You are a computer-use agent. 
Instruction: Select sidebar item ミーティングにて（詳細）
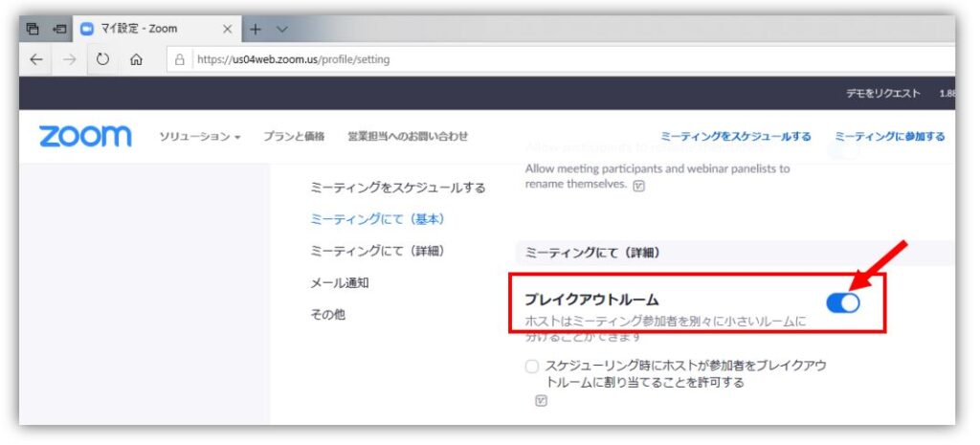click(x=377, y=252)
